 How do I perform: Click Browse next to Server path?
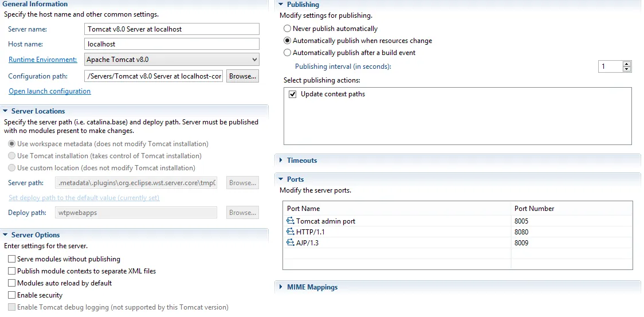point(243,182)
